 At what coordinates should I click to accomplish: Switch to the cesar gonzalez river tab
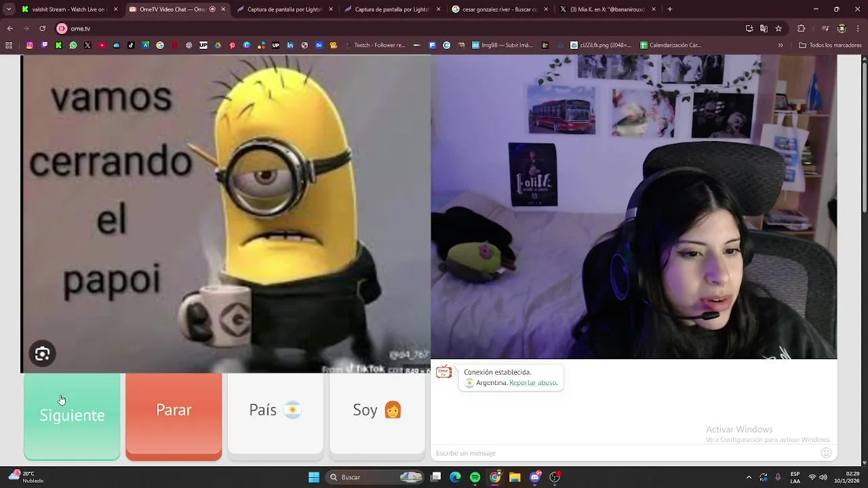coord(498,9)
